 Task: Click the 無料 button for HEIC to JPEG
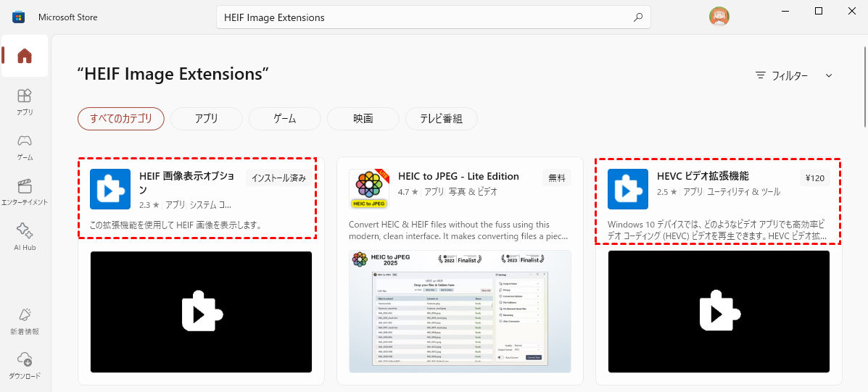tap(557, 178)
